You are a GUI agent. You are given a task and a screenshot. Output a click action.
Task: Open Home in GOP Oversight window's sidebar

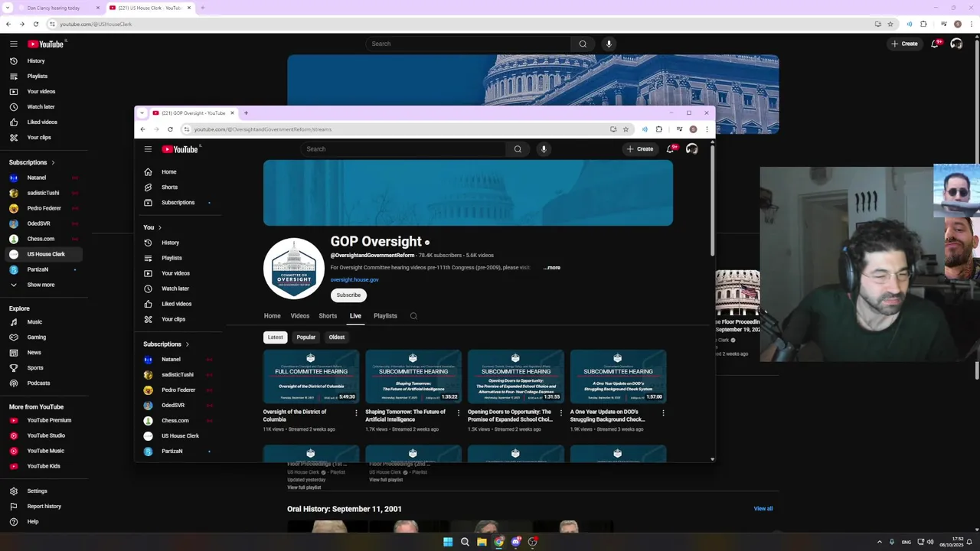point(168,172)
